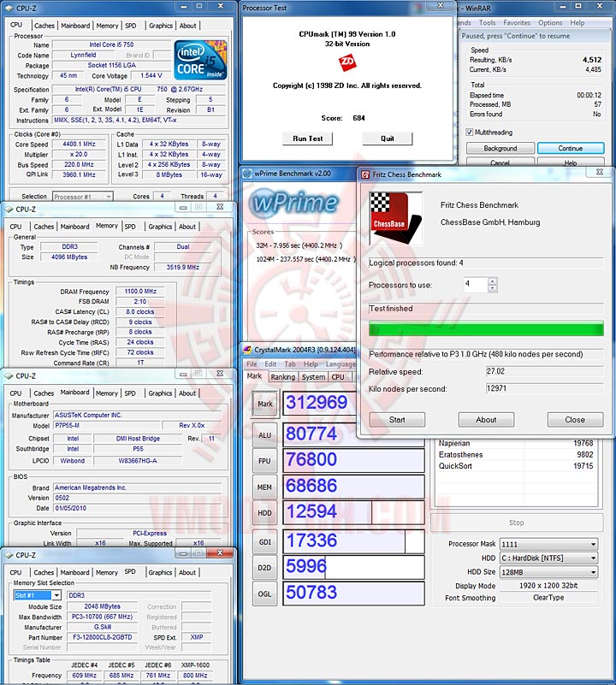Click the Fritz Chess Benchmark title bar icon
This screenshot has width=616, height=685.
click(x=365, y=174)
